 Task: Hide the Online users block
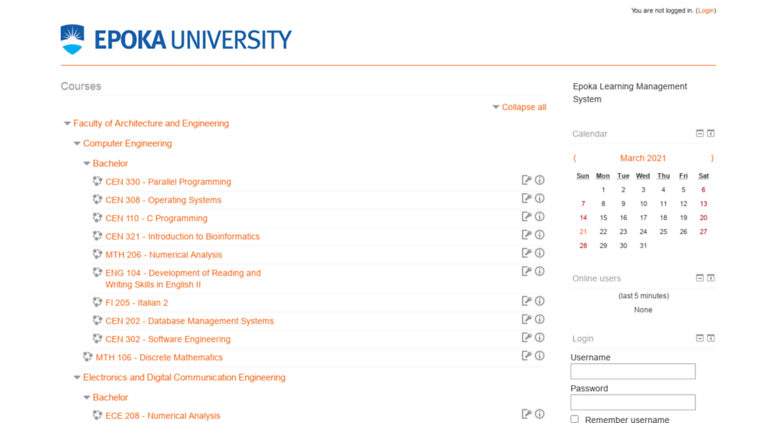point(700,278)
